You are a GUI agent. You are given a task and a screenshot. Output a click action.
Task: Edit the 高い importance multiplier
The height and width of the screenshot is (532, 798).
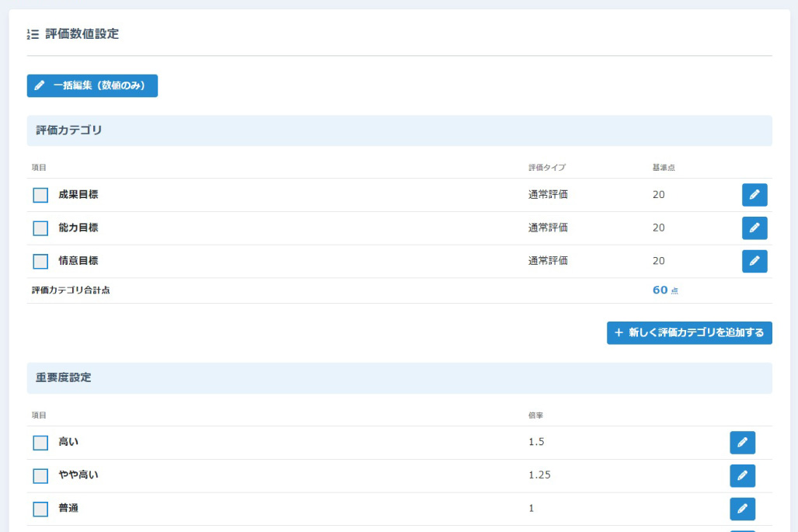(x=741, y=443)
